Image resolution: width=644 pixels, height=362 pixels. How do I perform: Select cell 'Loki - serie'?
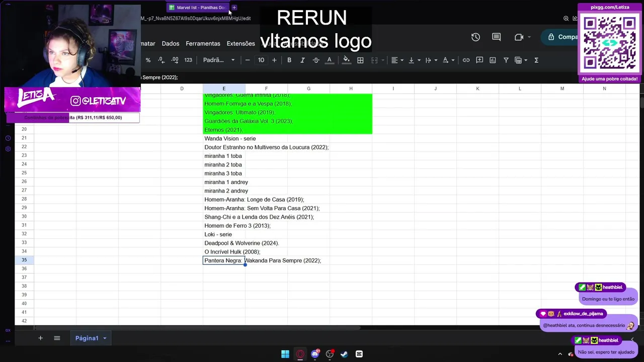click(x=218, y=234)
